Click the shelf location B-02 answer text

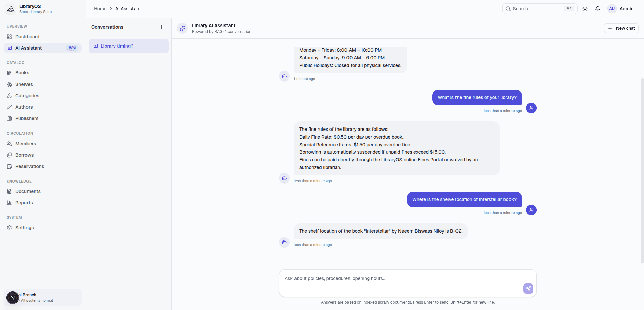381,231
